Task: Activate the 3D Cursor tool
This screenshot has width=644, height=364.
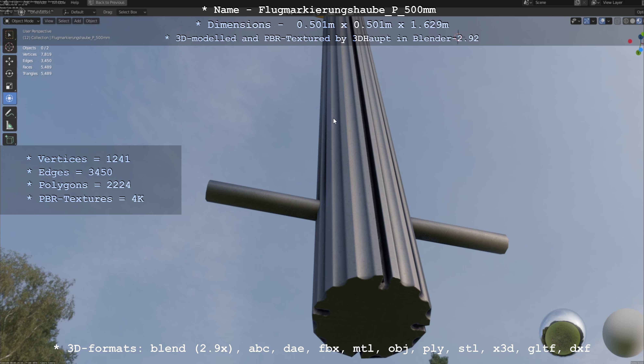Action: click(9, 47)
